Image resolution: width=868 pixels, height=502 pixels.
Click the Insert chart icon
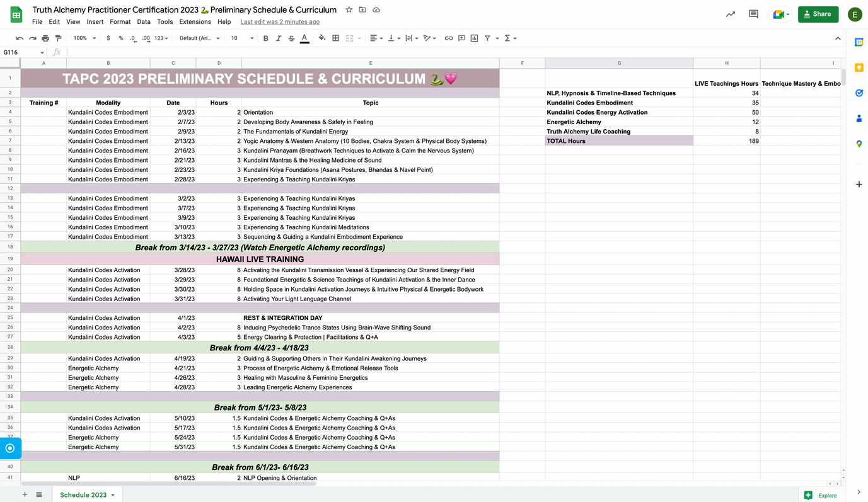474,38
